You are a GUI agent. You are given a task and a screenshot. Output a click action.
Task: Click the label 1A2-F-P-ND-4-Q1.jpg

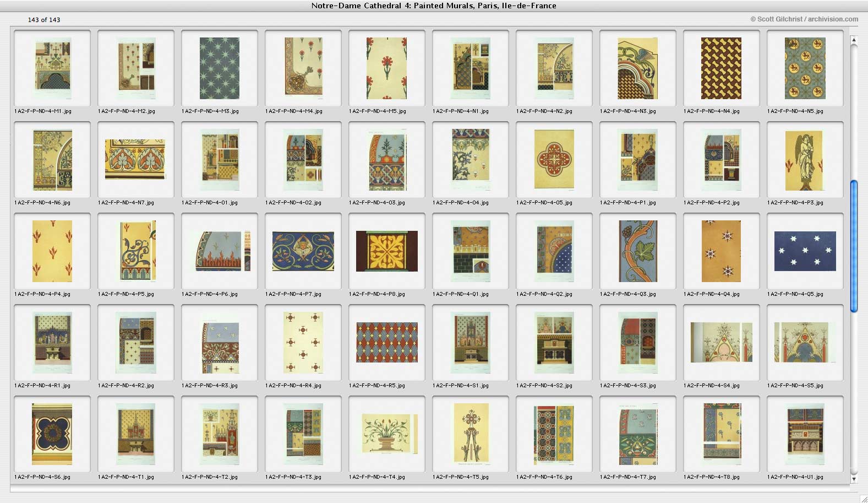click(x=461, y=294)
